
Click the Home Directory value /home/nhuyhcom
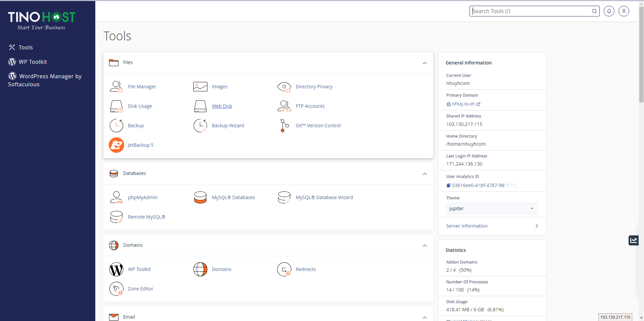click(466, 144)
